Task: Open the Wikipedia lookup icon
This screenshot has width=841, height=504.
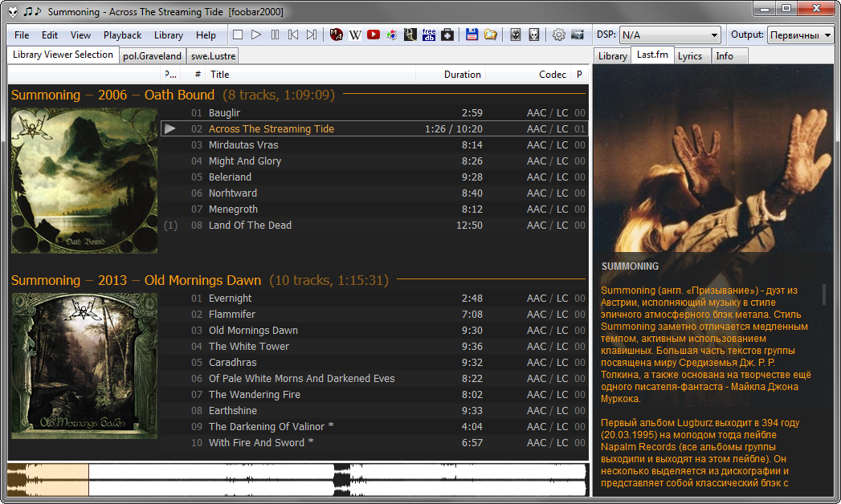Action: tap(355, 35)
